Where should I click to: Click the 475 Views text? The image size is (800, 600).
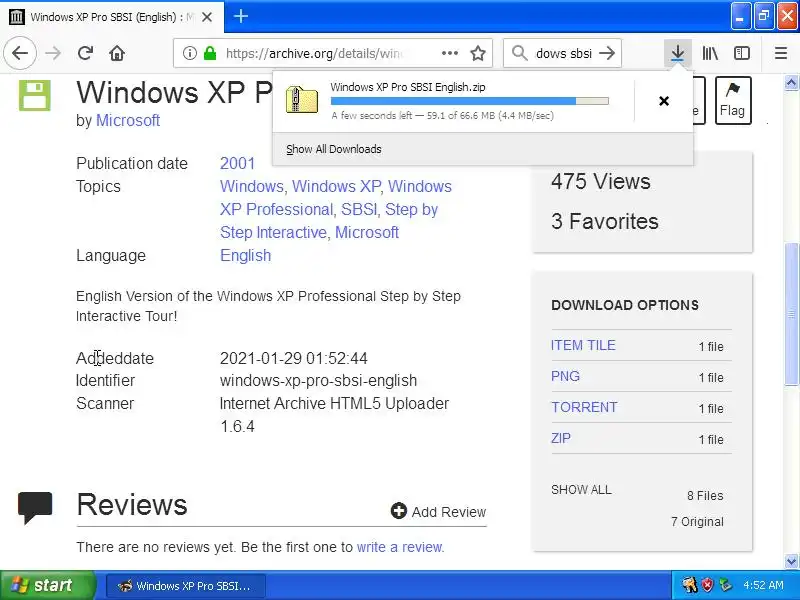[601, 181]
